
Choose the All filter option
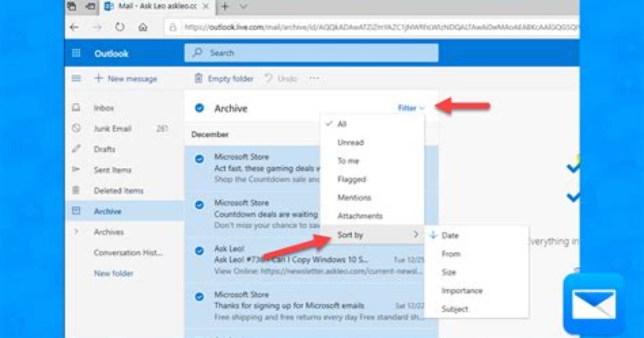pos(373,124)
